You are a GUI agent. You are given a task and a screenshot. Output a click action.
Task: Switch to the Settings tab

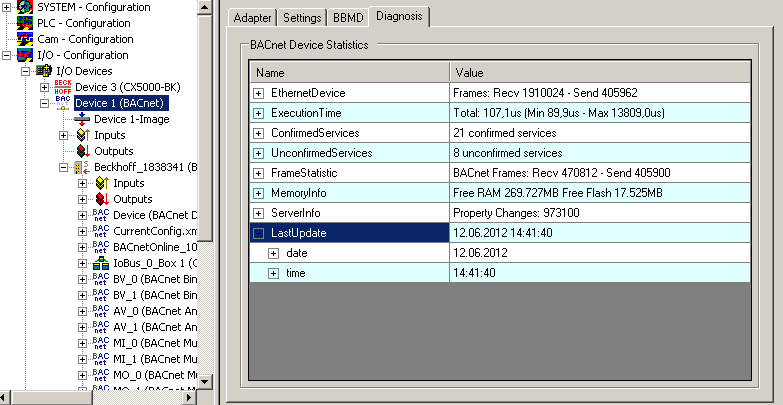tap(302, 18)
